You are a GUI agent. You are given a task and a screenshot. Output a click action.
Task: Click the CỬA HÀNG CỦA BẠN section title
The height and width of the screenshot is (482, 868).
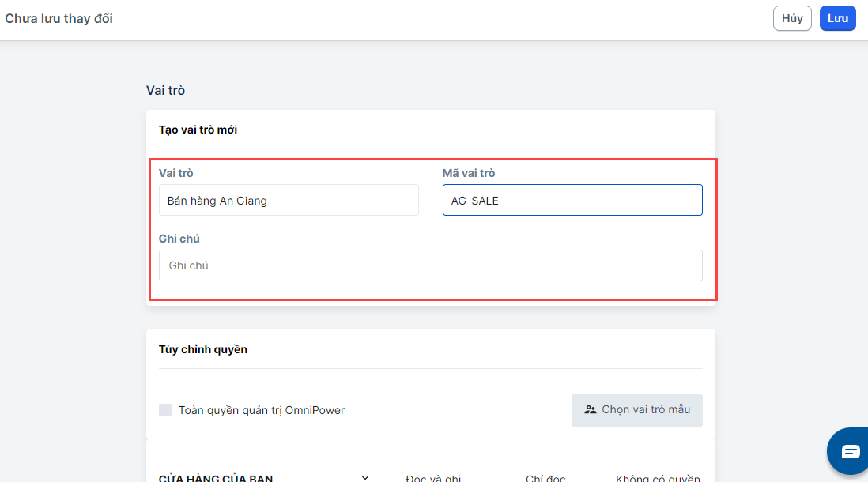tap(216, 478)
